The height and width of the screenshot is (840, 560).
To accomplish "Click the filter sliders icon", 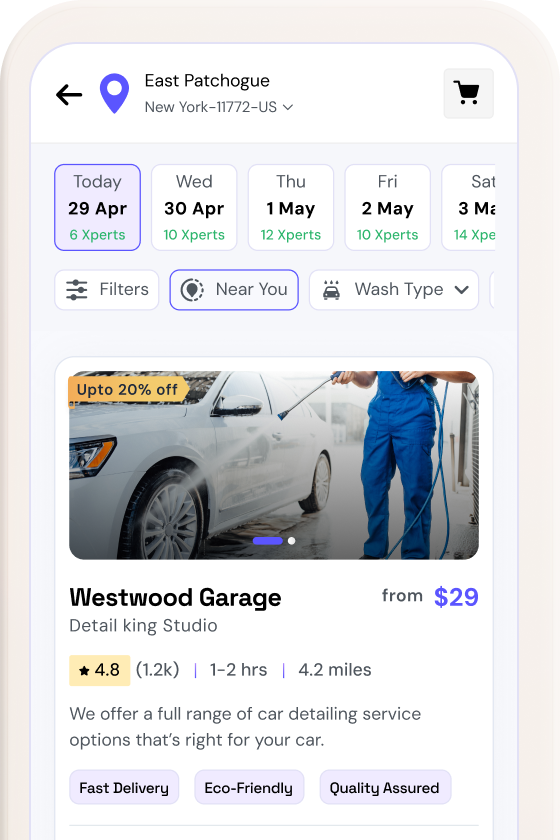I will click(77, 290).
